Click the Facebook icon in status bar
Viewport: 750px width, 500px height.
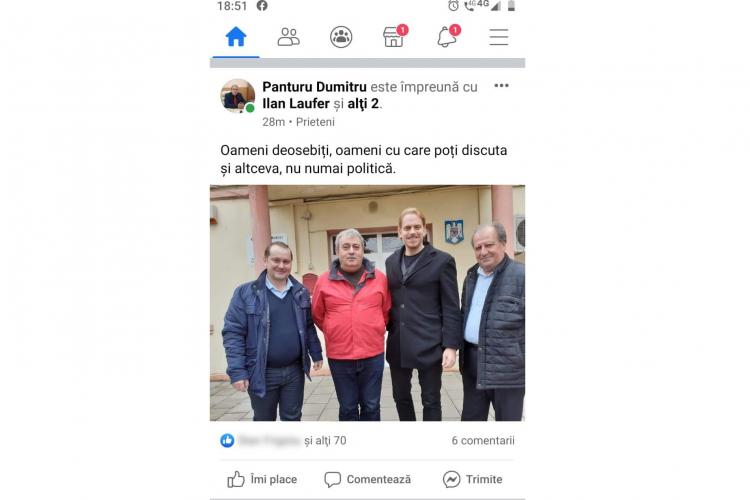[x=262, y=6]
